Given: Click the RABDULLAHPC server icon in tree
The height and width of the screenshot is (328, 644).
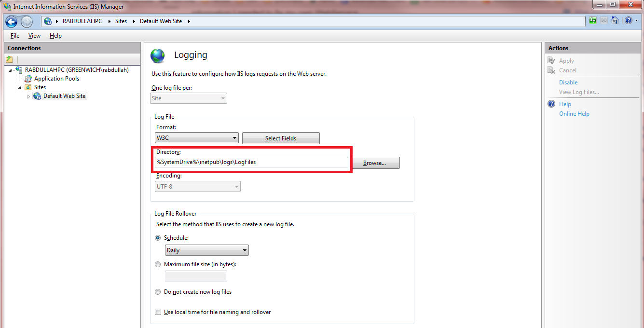Looking at the screenshot, I should coord(19,70).
